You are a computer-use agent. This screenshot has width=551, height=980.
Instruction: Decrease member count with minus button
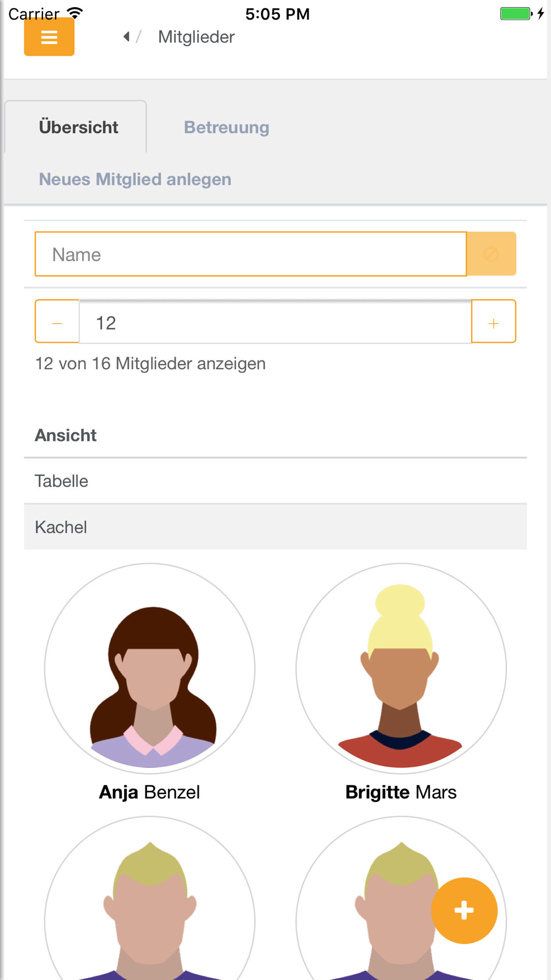[57, 322]
